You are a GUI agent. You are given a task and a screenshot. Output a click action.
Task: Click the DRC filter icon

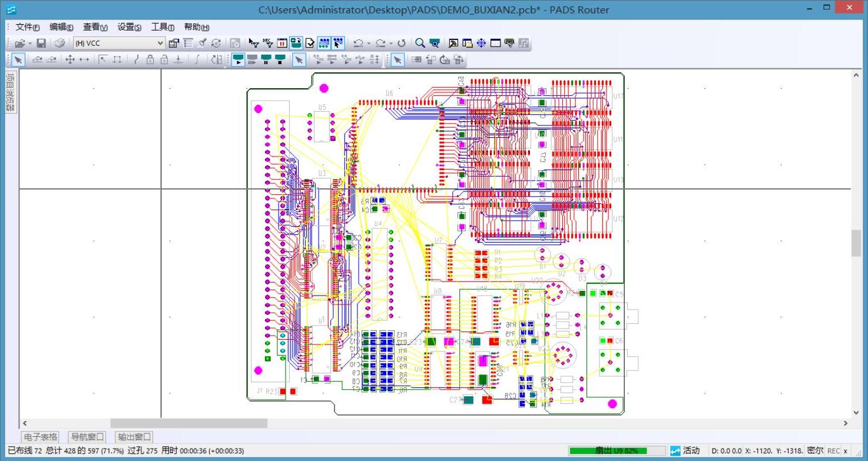268,43
